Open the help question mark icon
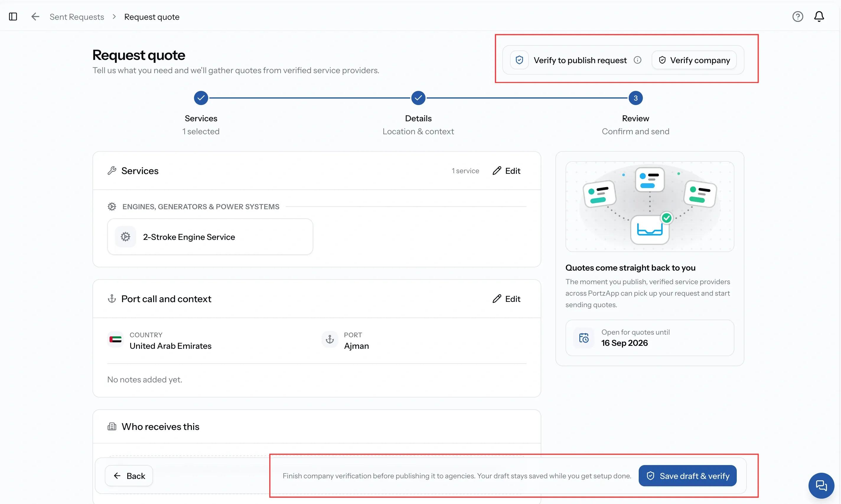Viewport: 841px width, 504px height. [798, 17]
